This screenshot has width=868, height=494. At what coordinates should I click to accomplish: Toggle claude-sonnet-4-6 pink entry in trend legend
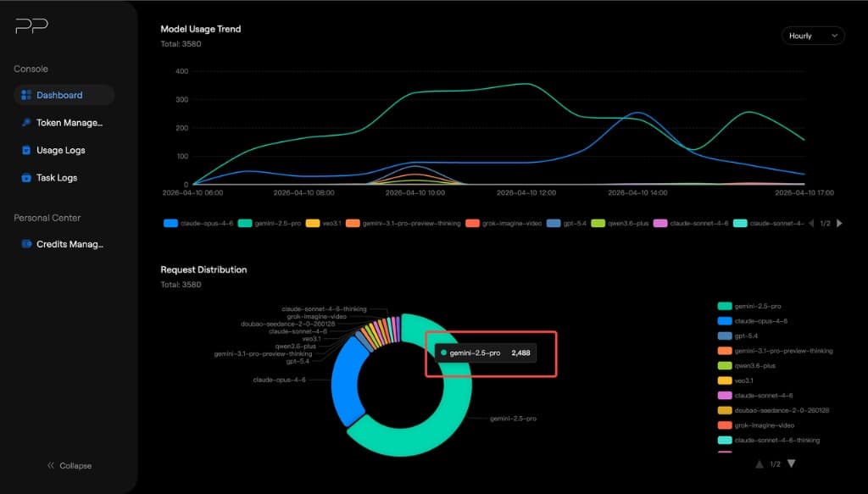691,224
